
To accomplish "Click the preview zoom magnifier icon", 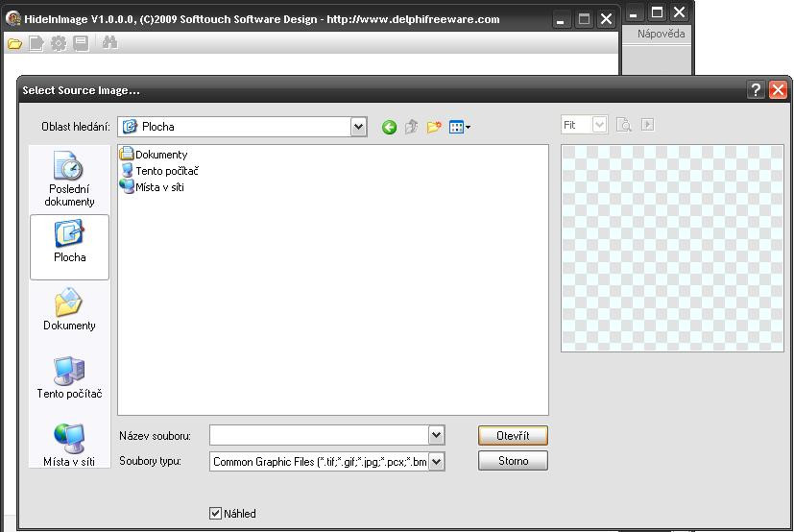I will [624, 125].
